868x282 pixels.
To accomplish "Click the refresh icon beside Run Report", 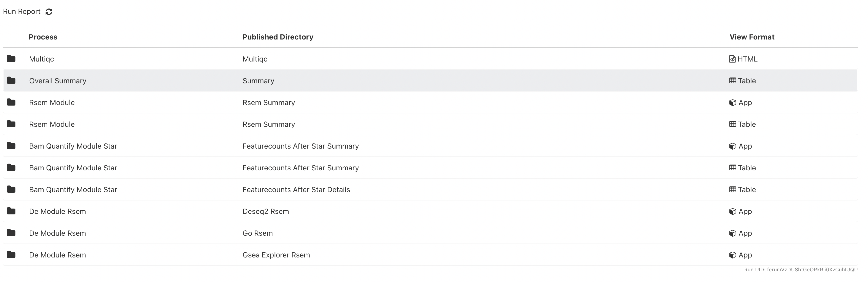I will (x=49, y=12).
